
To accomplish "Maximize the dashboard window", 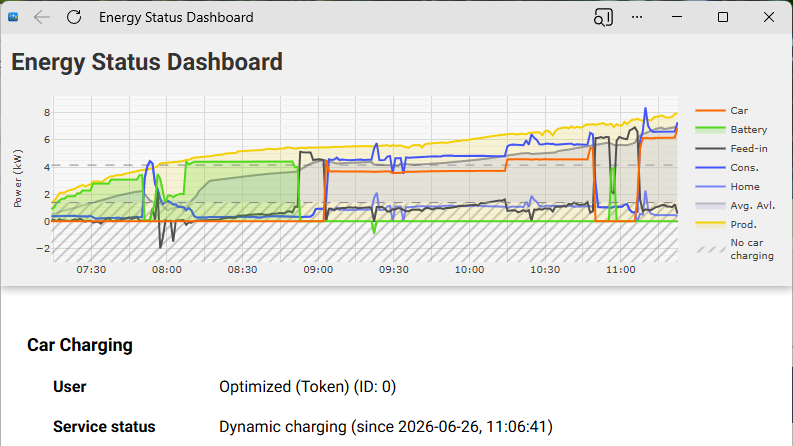I will [723, 17].
